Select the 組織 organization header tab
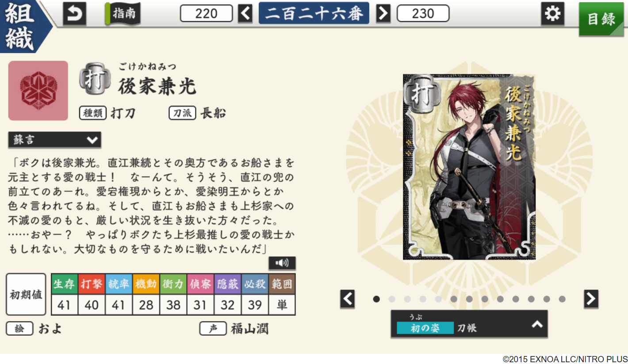 point(21,26)
